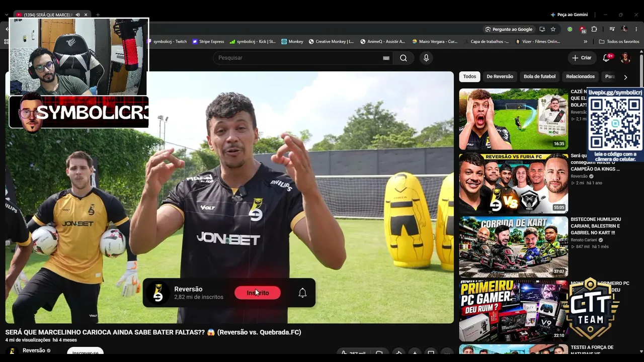Start voice search with the microphone icon

(x=426, y=58)
